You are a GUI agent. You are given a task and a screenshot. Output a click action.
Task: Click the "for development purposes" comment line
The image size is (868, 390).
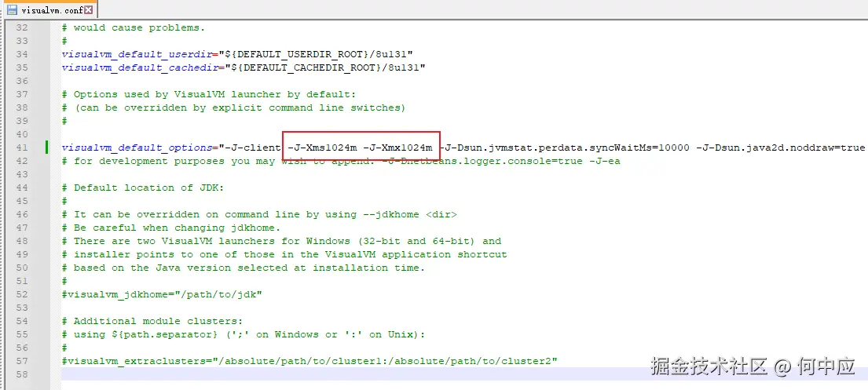pyautogui.click(x=341, y=161)
